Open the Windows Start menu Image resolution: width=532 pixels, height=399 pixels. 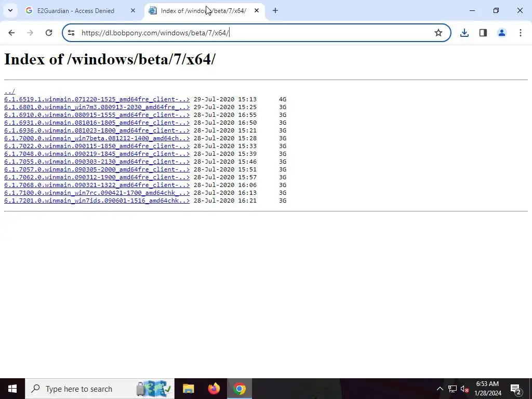12,389
